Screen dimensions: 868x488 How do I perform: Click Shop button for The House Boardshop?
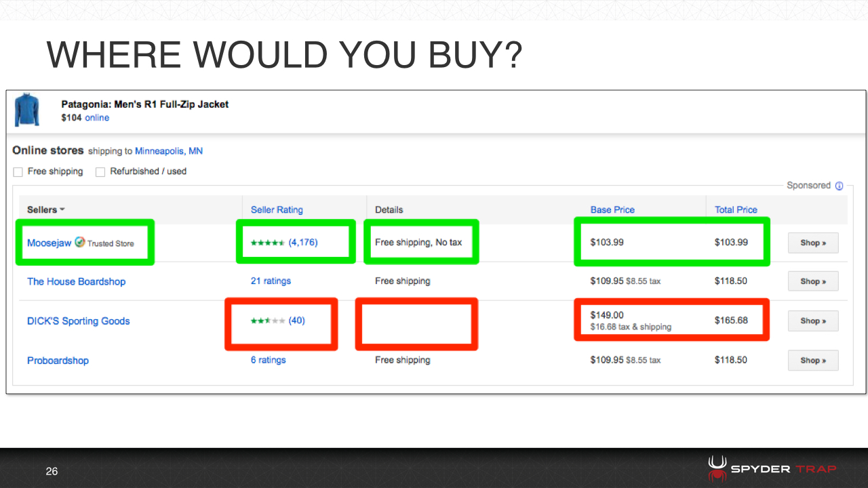coord(813,281)
